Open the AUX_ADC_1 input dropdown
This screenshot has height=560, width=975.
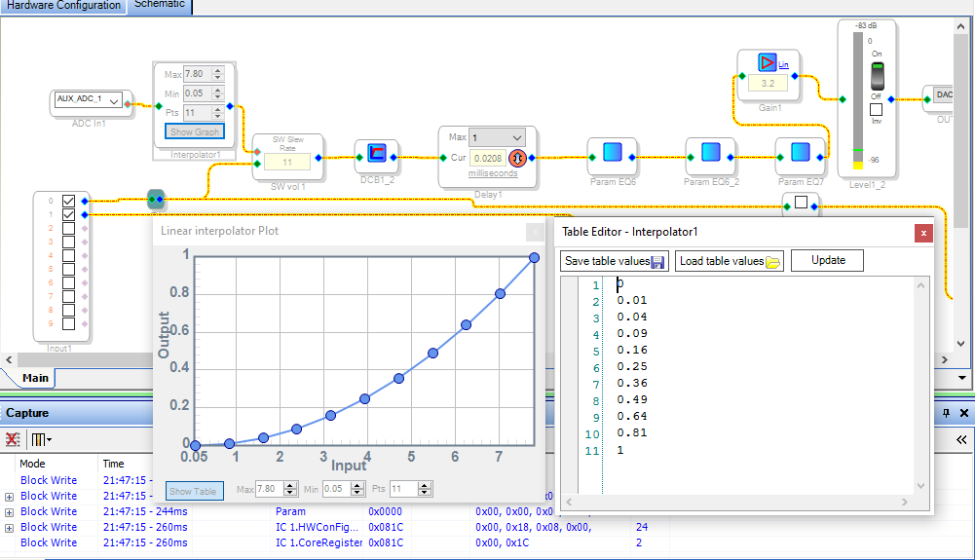tap(115, 99)
